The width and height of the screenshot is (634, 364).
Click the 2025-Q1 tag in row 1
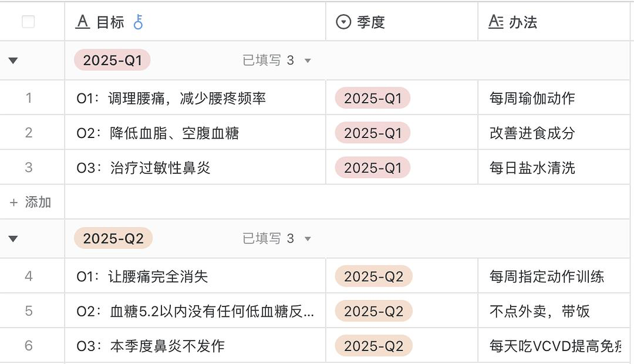(373, 98)
